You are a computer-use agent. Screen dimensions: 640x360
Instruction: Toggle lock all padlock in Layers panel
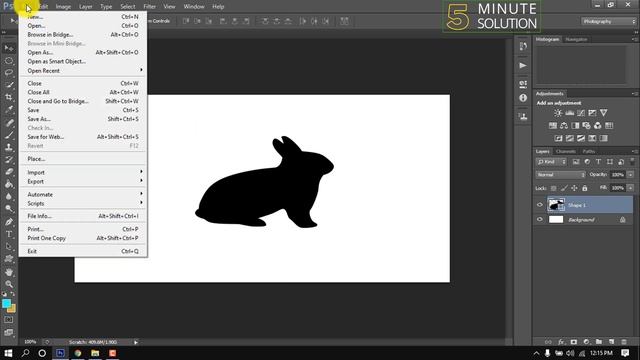tap(584, 188)
